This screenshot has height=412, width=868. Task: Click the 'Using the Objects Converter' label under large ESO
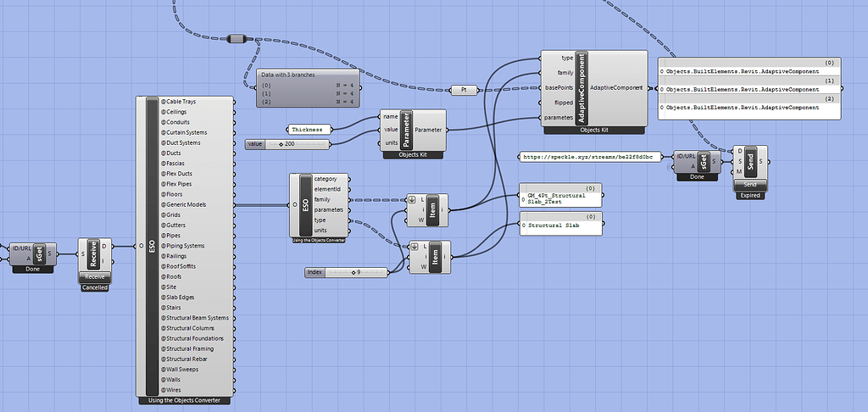pyautogui.click(x=185, y=400)
